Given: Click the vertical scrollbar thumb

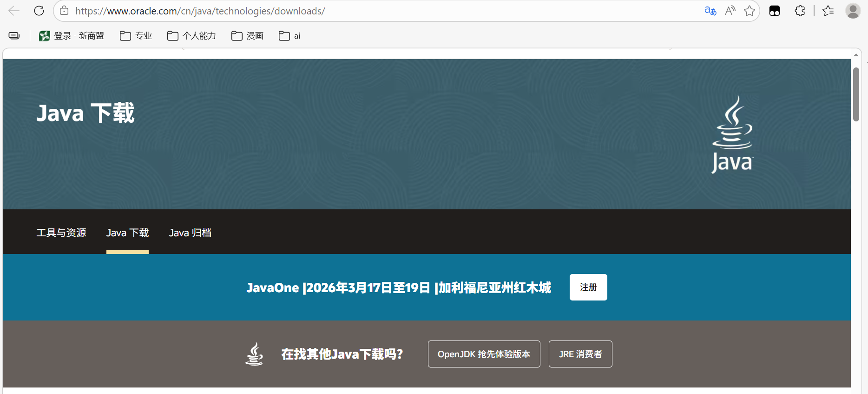Looking at the screenshot, I should (856, 94).
